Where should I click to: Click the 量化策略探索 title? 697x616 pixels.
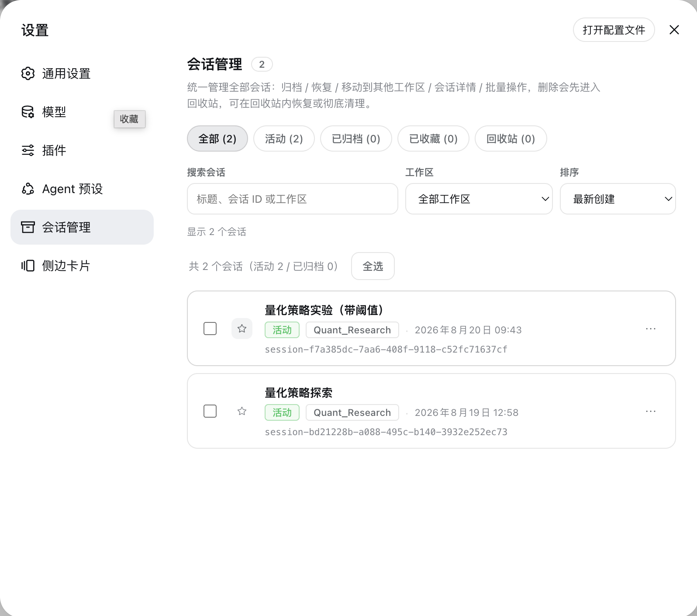pyautogui.click(x=299, y=393)
